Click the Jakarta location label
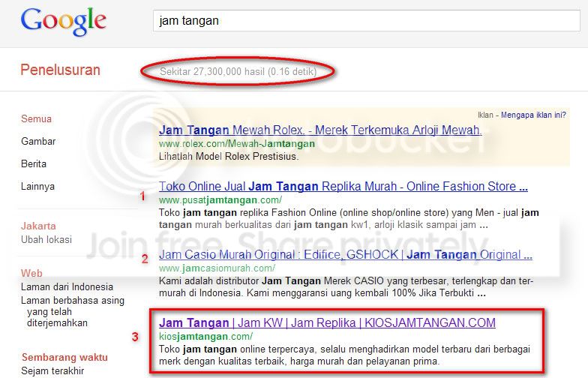The height and width of the screenshot is (378, 588). 38,226
